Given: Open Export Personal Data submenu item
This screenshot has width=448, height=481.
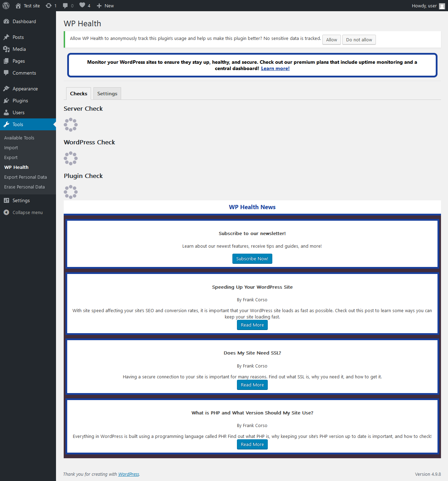Looking at the screenshot, I should (26, 177).
